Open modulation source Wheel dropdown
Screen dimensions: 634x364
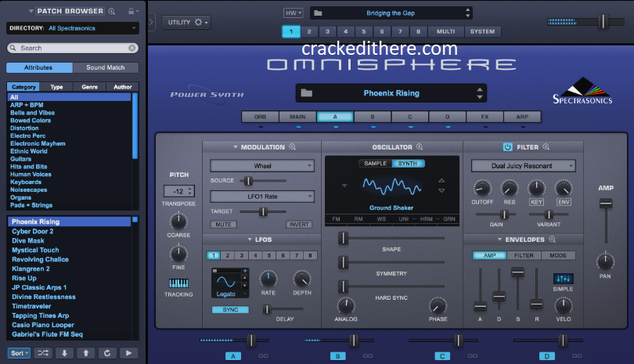click(x=262, y=166)
